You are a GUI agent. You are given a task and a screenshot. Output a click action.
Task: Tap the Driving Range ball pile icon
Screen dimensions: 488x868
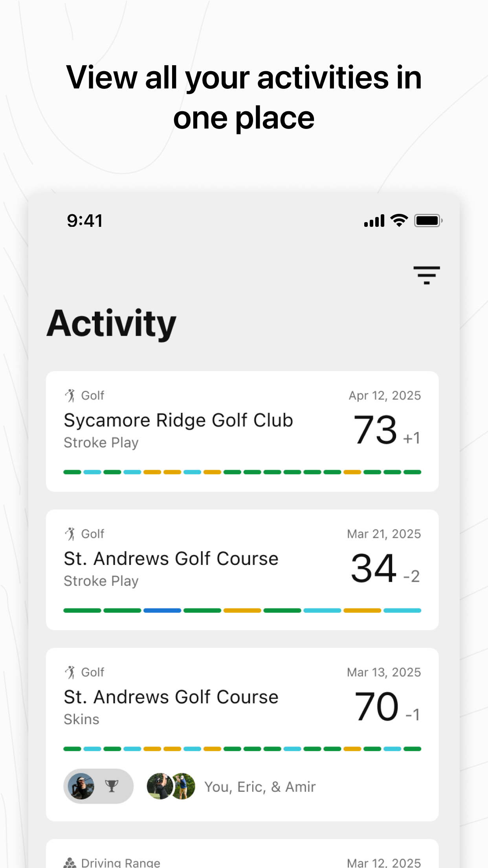[70, 862]
